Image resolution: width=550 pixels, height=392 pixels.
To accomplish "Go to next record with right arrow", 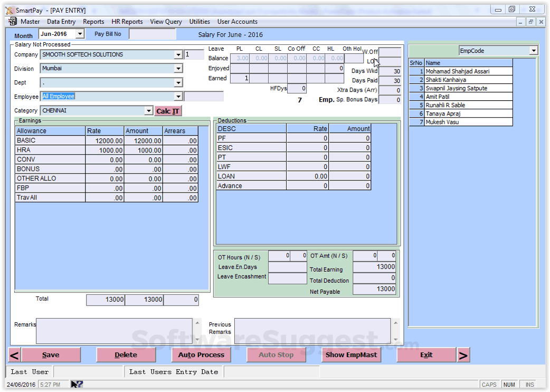I will coord(463,355).
